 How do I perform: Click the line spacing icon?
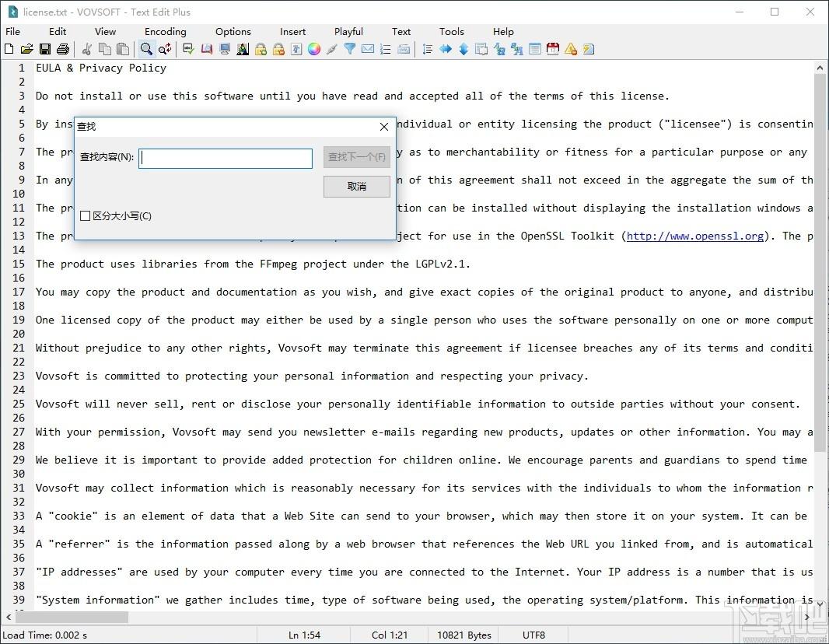click(x=428, y=49)
